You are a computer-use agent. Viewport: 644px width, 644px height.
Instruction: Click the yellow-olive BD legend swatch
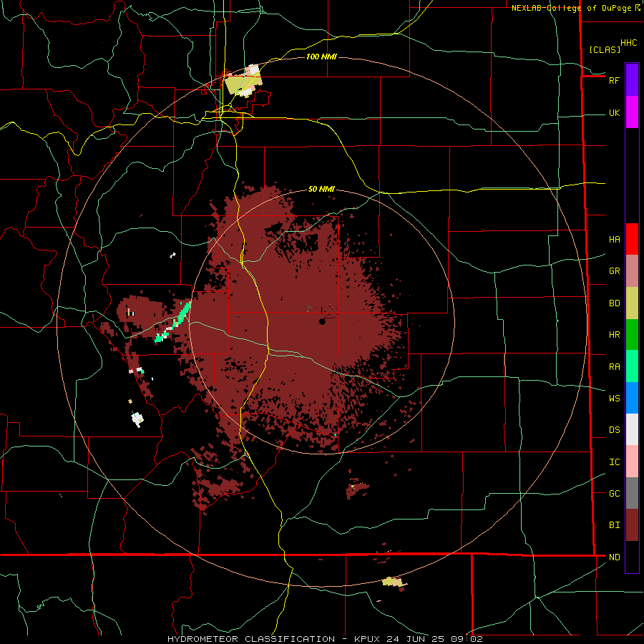click(x=632, y=303)
